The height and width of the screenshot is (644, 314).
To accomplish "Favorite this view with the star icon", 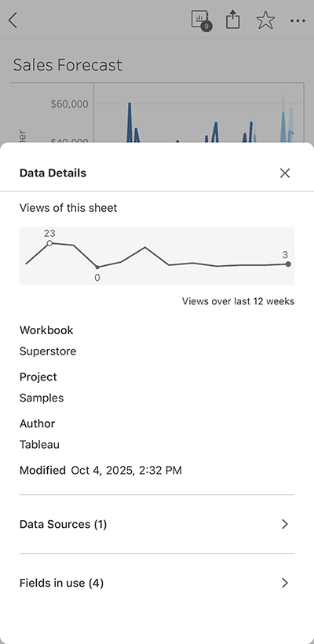I will pos(265,20).
